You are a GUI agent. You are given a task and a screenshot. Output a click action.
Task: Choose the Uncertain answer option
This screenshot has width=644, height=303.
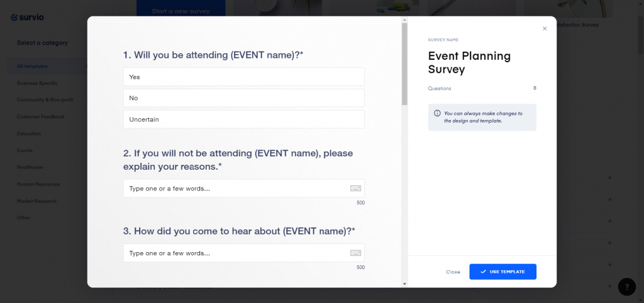tap(243, 119)
